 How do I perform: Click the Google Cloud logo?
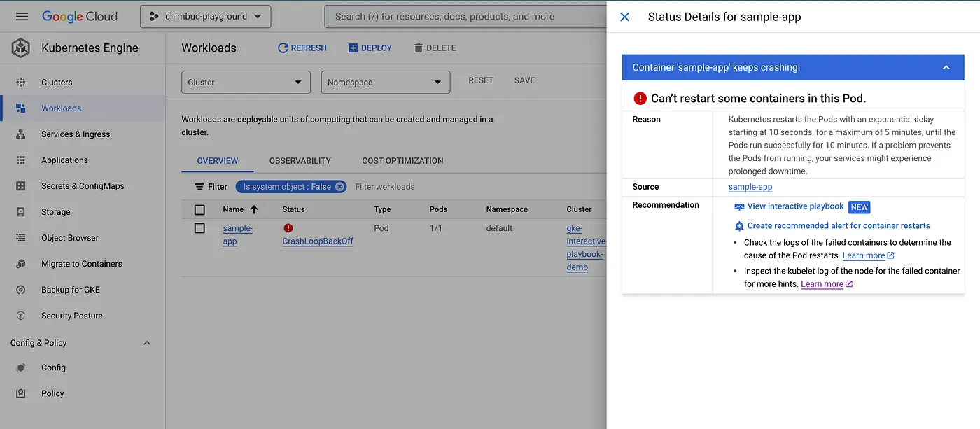(80, 16)
